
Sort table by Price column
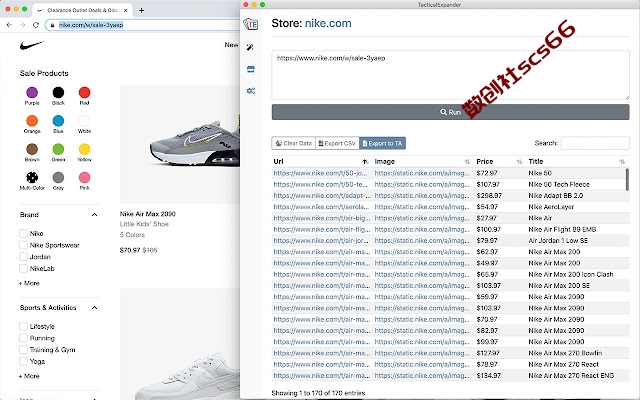[x=499, y=162]
